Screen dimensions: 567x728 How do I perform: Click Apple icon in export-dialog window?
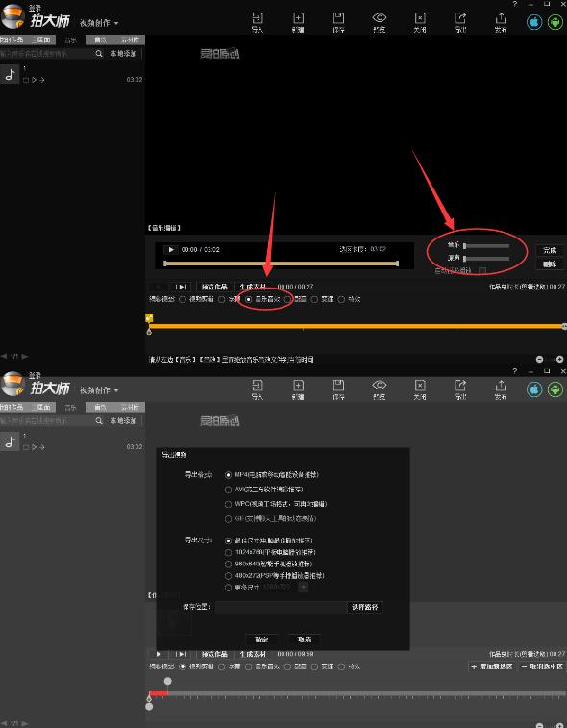click(534, 389)
